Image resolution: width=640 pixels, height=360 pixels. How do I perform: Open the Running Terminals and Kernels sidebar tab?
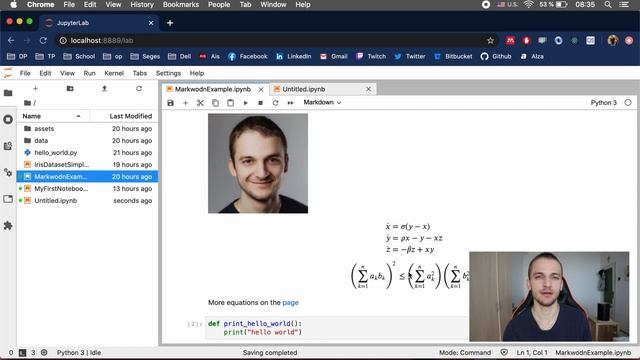(8, 119)
